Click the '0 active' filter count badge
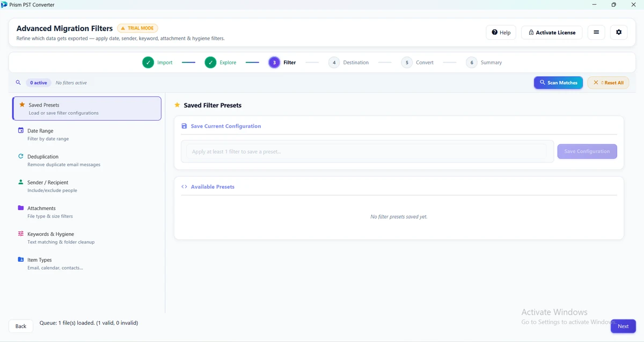This screenshot has width=644, height=342. [39, 83]
